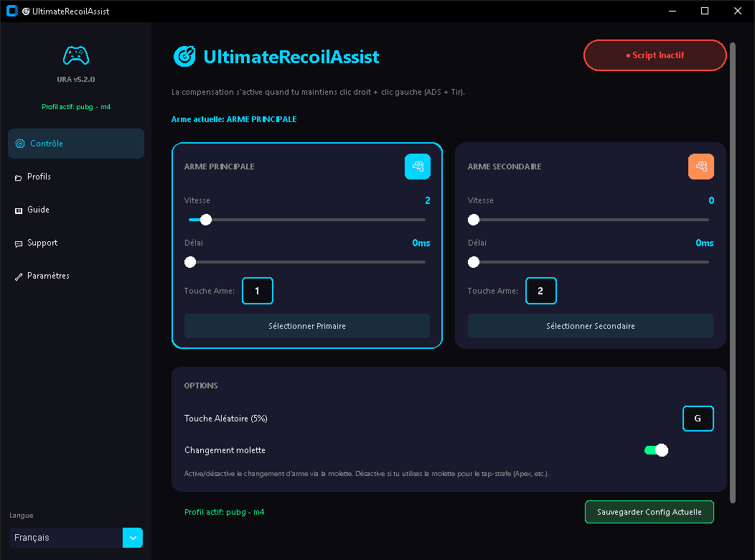Viewport: 755px width, 560px height.
Task: Click 'Arme actuelle: ARME PRINCIPALE' text
Action: click(x=234, y=119)
